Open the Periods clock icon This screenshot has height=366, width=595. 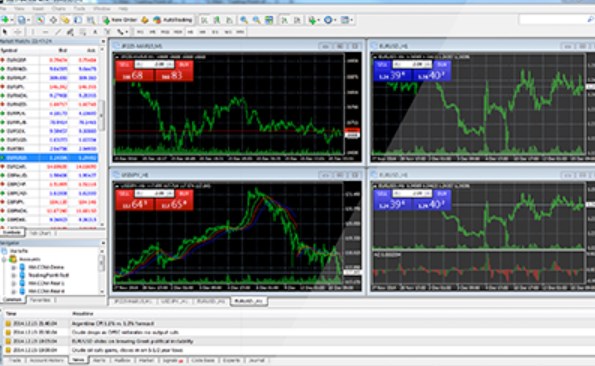coord(328,20)
